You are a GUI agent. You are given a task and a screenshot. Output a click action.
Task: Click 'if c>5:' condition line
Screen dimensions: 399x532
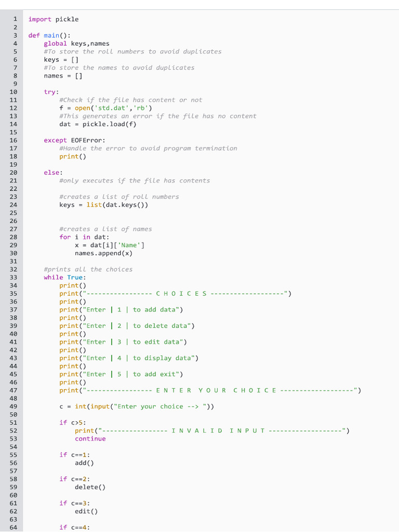tap(73, 423)
